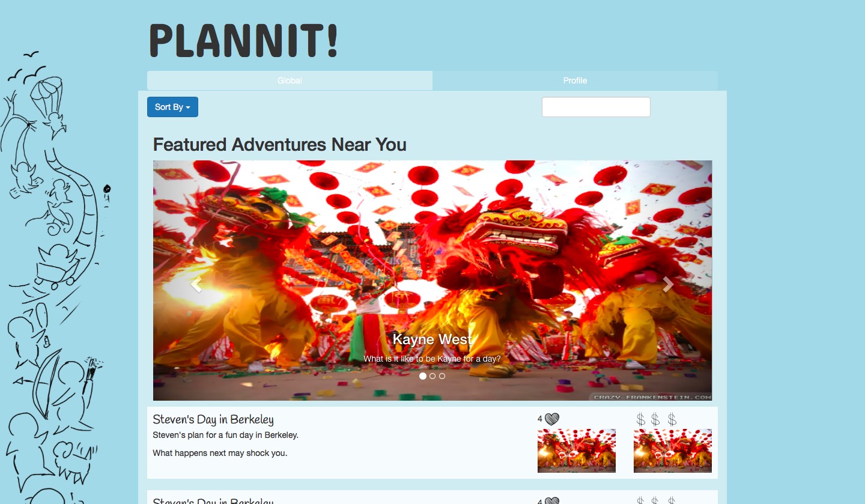Viewport: 865px width, 504px height.
Task: Open Steven's Day in Berkeley title
Action: (x=213, y=419)
